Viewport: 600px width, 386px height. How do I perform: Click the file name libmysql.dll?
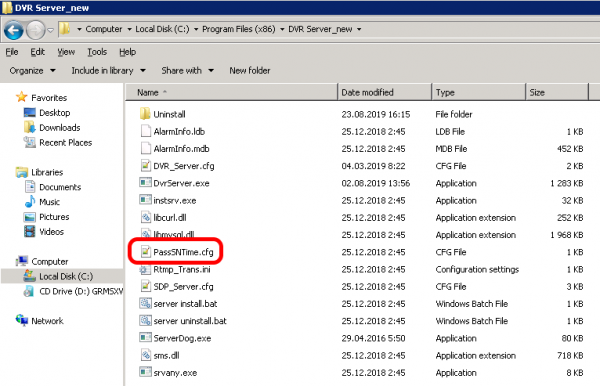click(174, 235)
